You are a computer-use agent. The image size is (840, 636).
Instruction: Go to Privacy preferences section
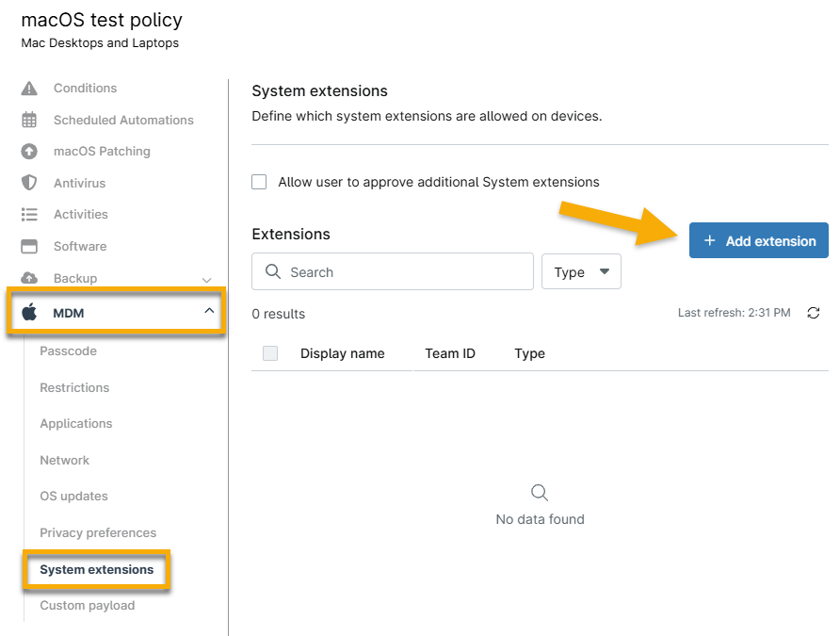pyautogui.click(x=98, y=533)
